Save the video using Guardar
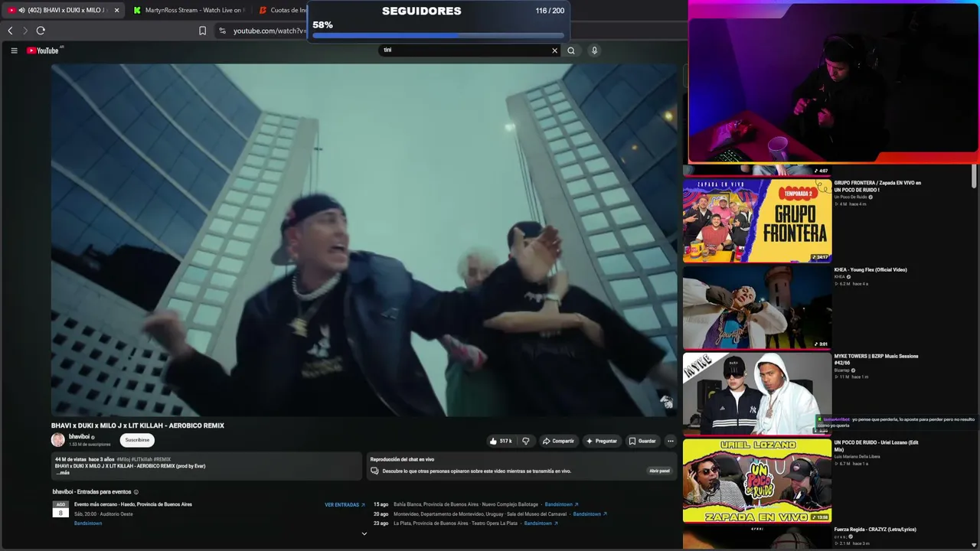980x551 pixels. [x=642, y=441]
